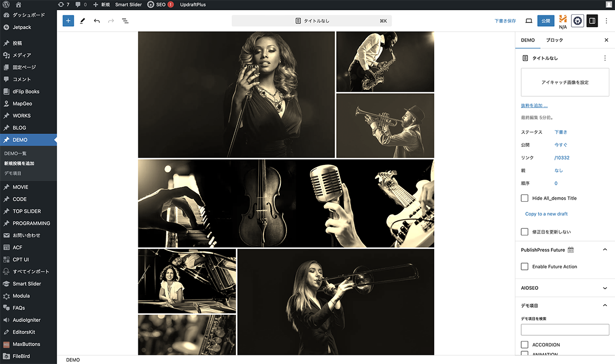
Task: Toggle the settings sidebar panel icon
Action: [592, 21]
